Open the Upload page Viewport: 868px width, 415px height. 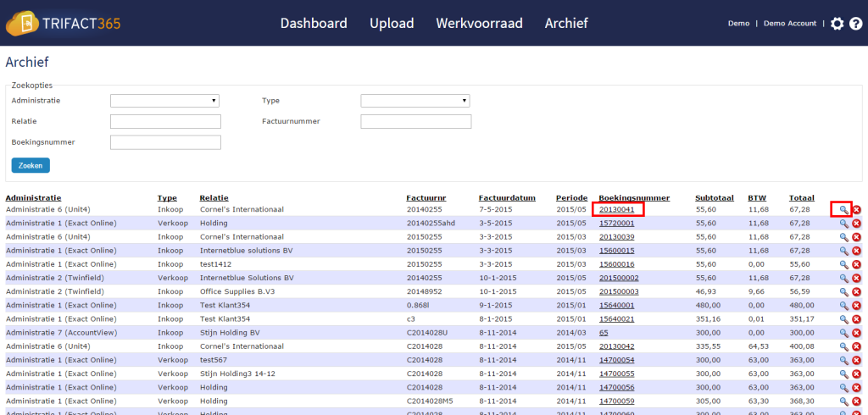click(x=392, y=23)
